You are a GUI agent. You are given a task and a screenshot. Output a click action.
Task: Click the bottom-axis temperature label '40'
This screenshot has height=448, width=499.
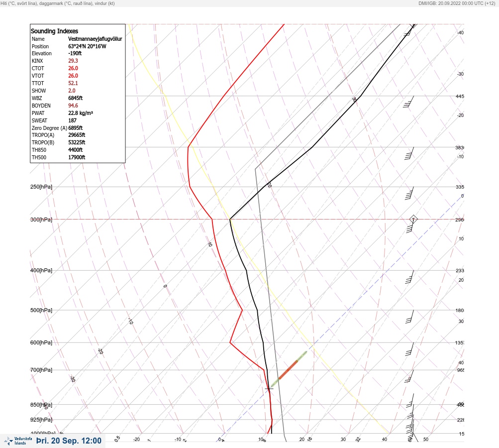click(x=385, y=440)
